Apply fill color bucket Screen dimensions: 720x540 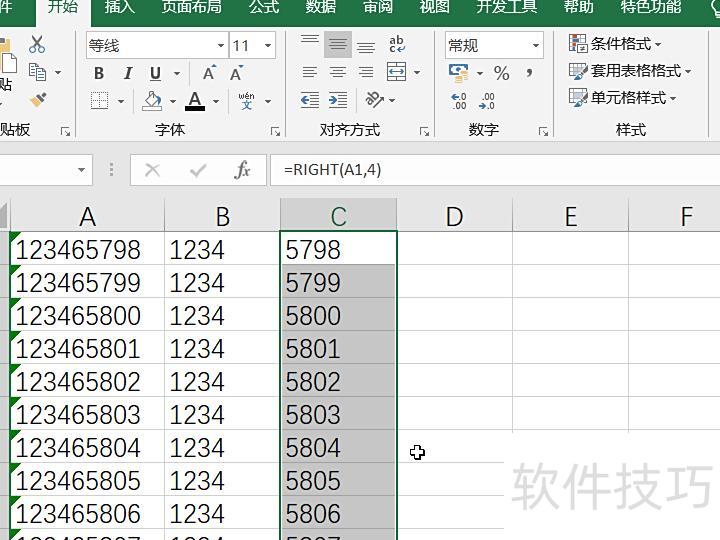tap(152, 101)
